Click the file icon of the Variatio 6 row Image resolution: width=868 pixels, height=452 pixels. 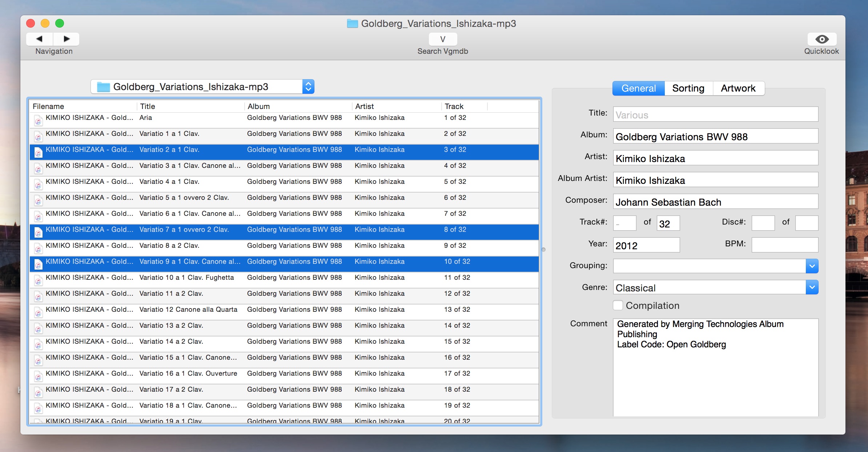[38, 216]
